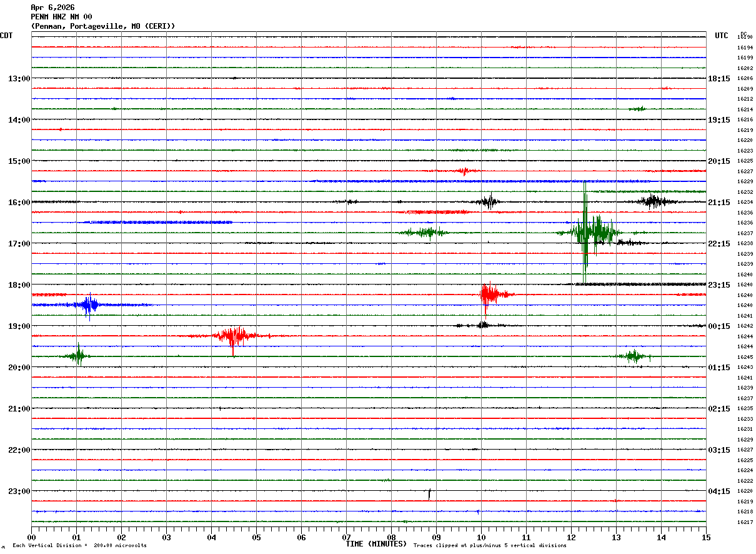Image resolution: width=756 pixels, height=554 pixels.
Task: Click the DC offset value 16232
Action: [745, 192]
